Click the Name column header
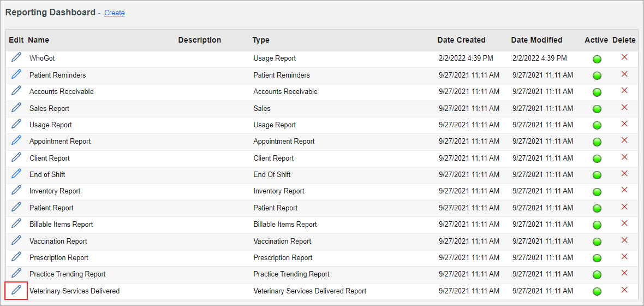This screenshot has height=306, width=644. (39, 40)
